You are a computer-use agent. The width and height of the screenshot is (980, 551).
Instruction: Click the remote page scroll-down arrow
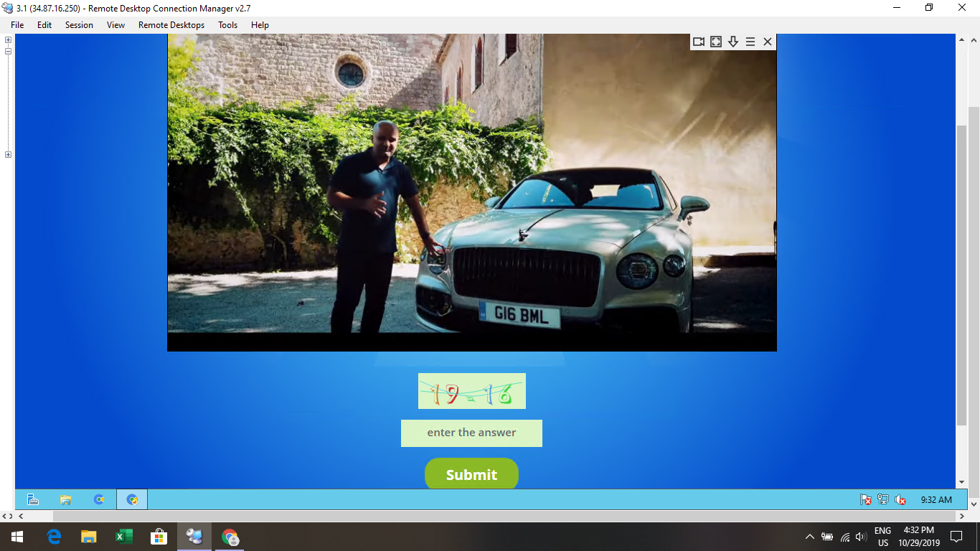click(x=961, y=483)
